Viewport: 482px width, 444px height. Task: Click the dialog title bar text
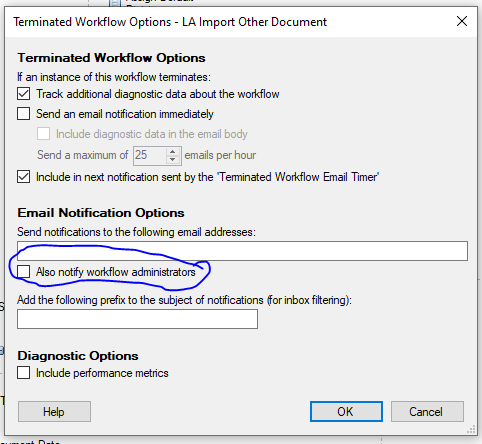pos(170,22)
